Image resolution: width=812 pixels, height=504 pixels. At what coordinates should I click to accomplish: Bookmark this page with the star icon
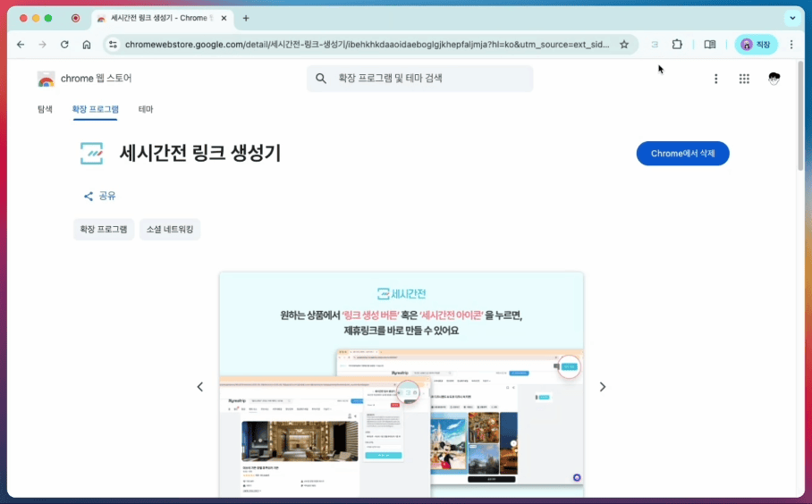[x=624, y=45]
